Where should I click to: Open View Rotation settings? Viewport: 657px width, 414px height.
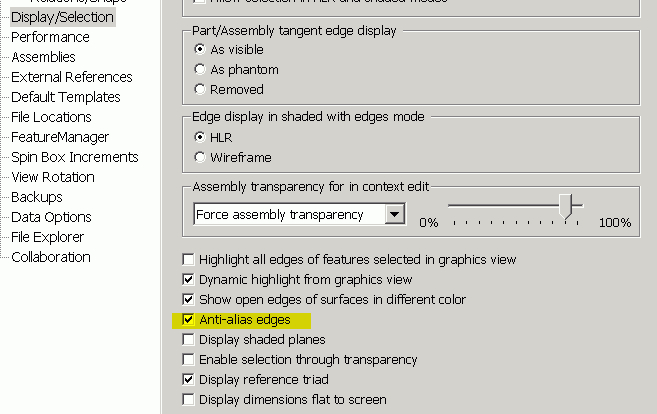pos(53,177)
